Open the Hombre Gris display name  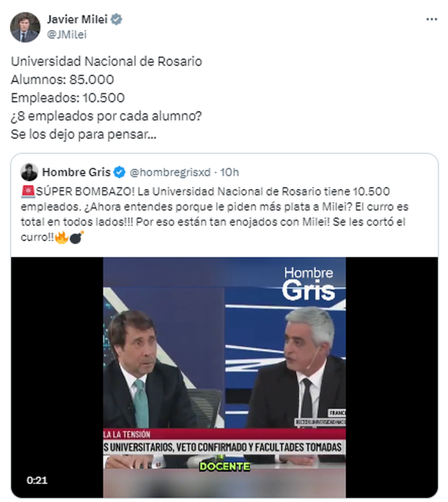(x=76, y=172)
